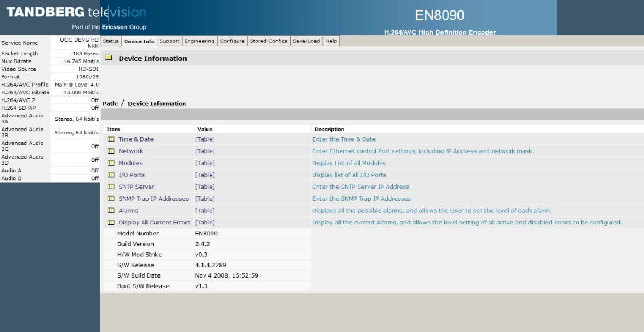Open the Save/Load tab
644x332 pixels.
tap(306, 40)
